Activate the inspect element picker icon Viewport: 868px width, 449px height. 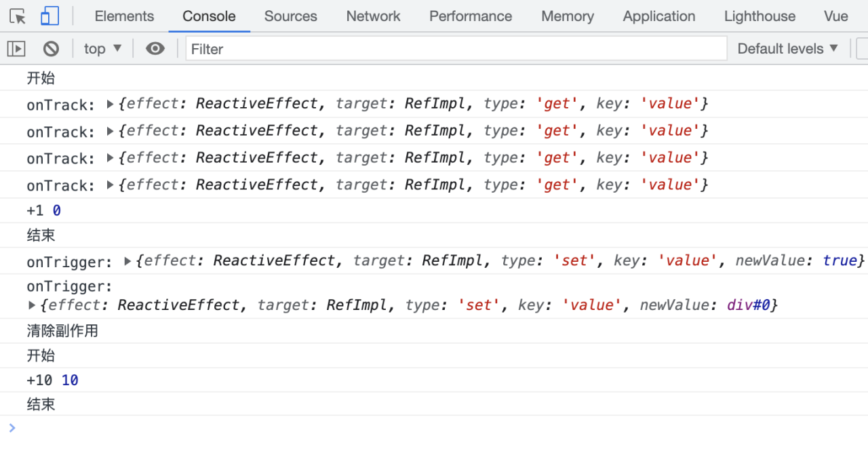tap(18, 16)
